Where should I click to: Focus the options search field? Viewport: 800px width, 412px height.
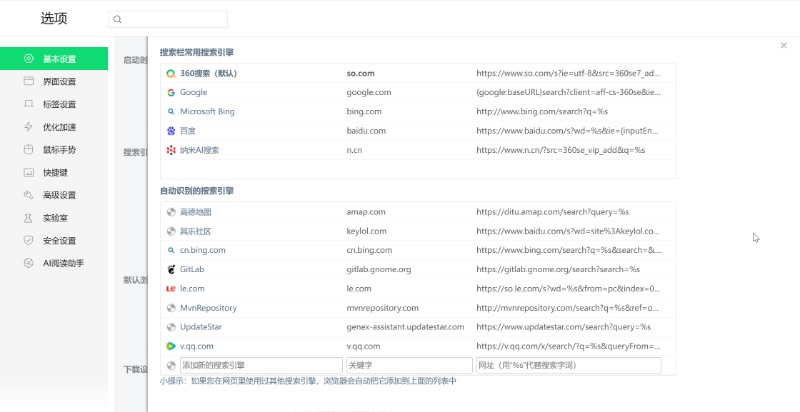(x=168, y=19)
